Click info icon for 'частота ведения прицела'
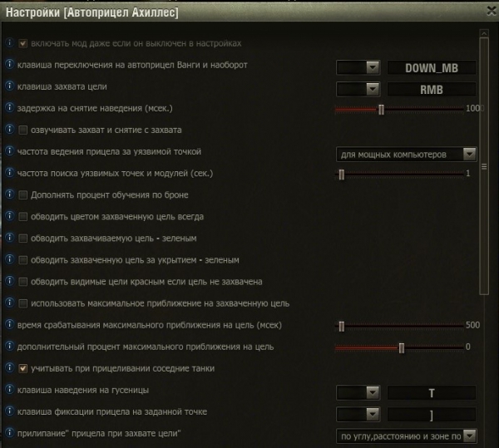Viewport: 499px width, 448px height. click(x=9, y=150)
